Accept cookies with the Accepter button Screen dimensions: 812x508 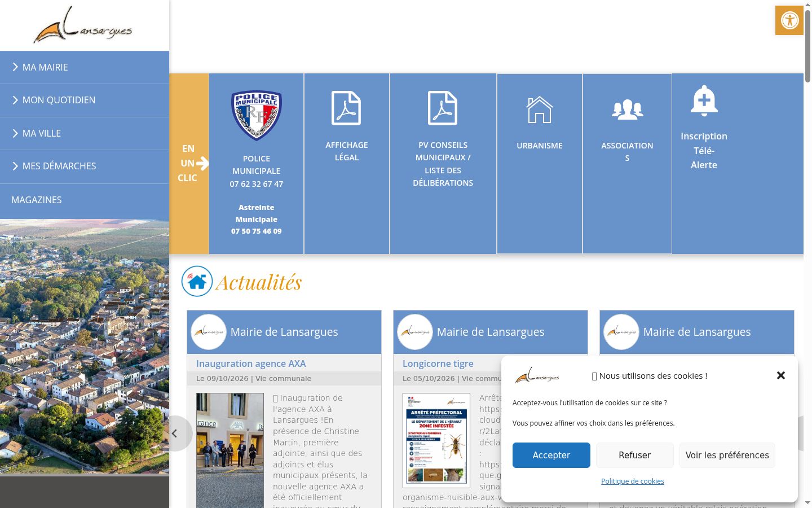(x=551, y=455)
